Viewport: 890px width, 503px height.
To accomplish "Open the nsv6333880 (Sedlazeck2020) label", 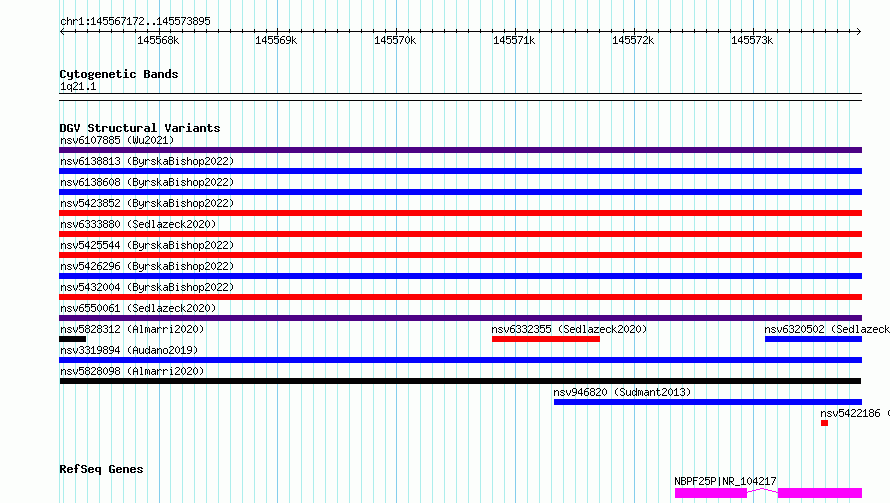I will pos(138,224).
